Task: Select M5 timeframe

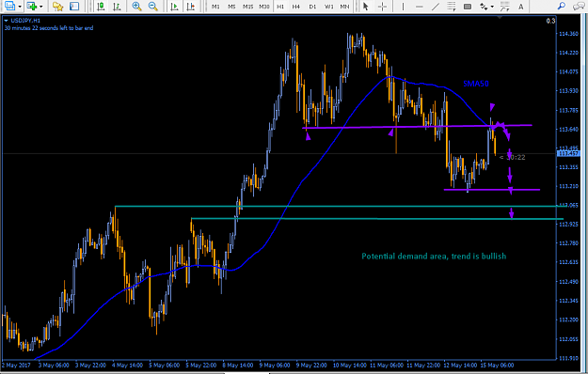Action: 231,7
